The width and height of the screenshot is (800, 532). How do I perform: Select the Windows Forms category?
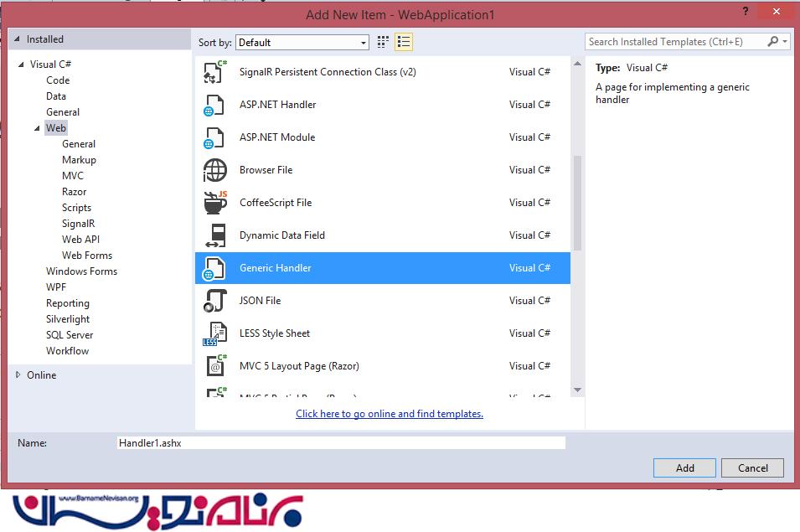[81, 271]
